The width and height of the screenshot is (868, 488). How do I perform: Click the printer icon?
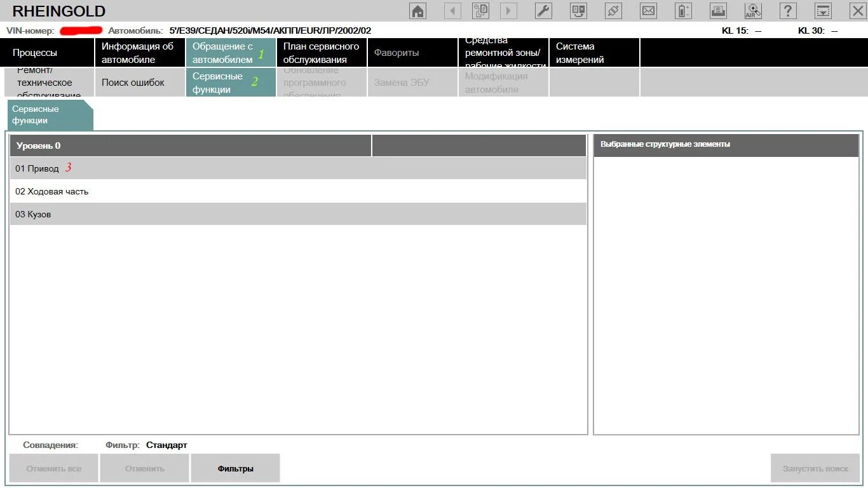click(718, 11)
